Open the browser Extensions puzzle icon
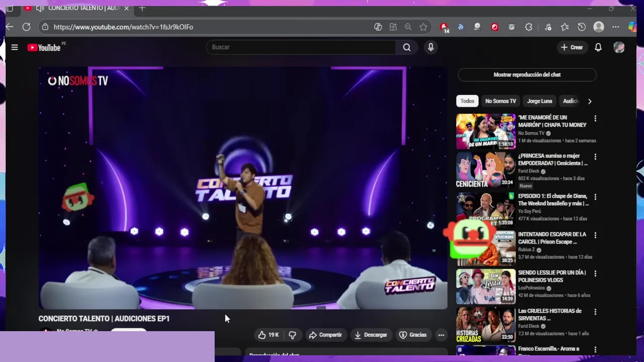 (529, 27)
